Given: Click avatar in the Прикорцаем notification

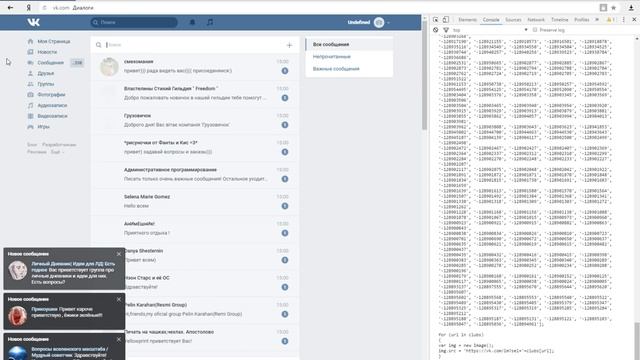Looking at the screenshot, I should [18, 316].
